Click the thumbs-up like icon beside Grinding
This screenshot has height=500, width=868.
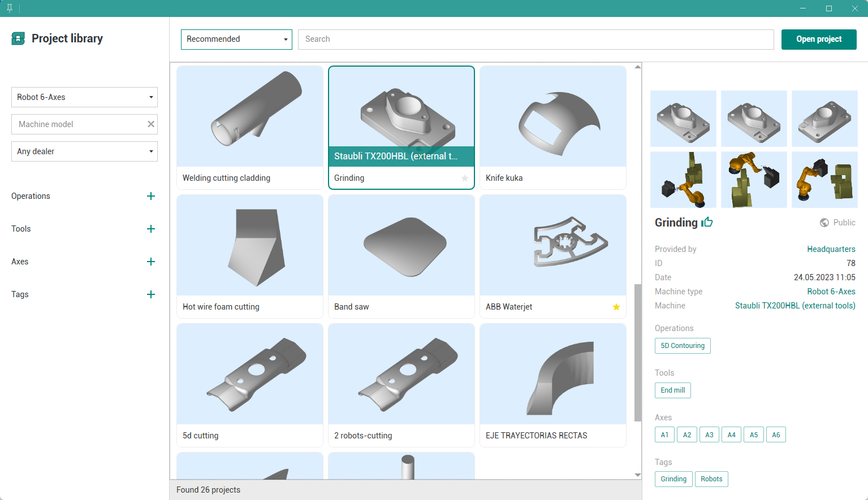click(x=707, y=222)
